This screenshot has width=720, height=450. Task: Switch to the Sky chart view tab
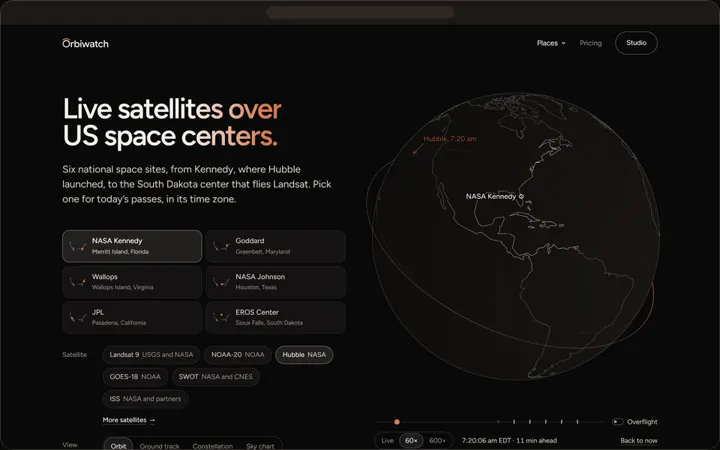260,446
